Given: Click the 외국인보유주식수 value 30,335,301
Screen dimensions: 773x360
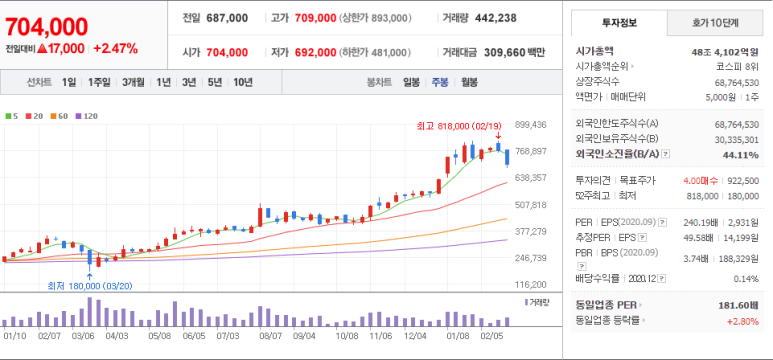Looking at the screenshot, I should click(737, 139).
